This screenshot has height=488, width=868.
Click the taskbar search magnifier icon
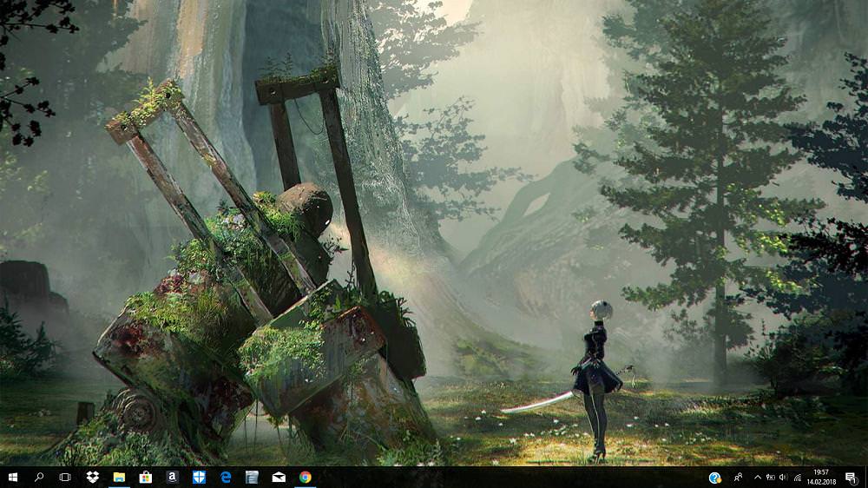39,477
